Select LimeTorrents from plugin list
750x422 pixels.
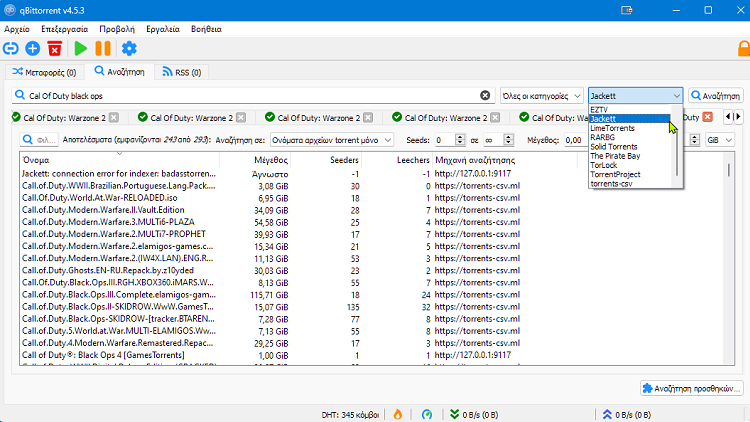pos(632,128)
